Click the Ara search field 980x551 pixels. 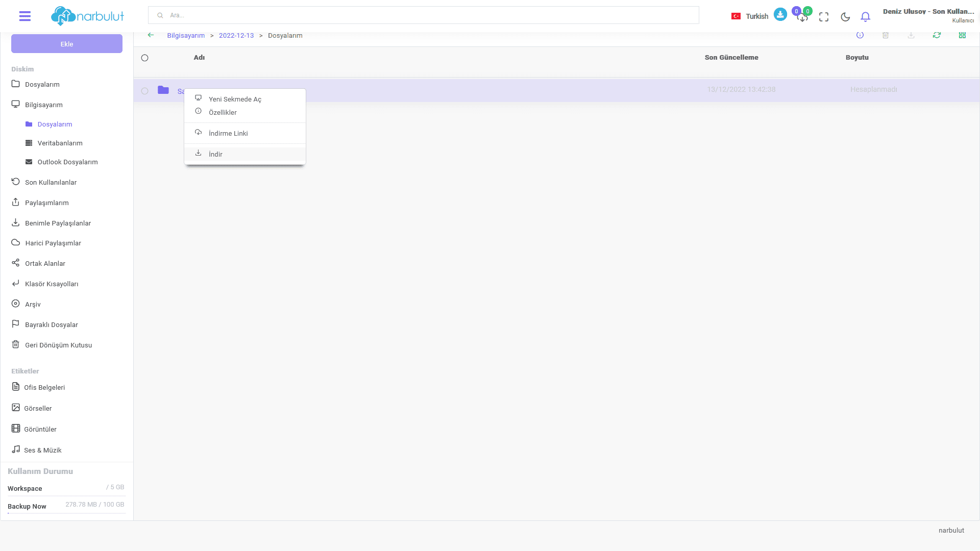tap(424, 15)
